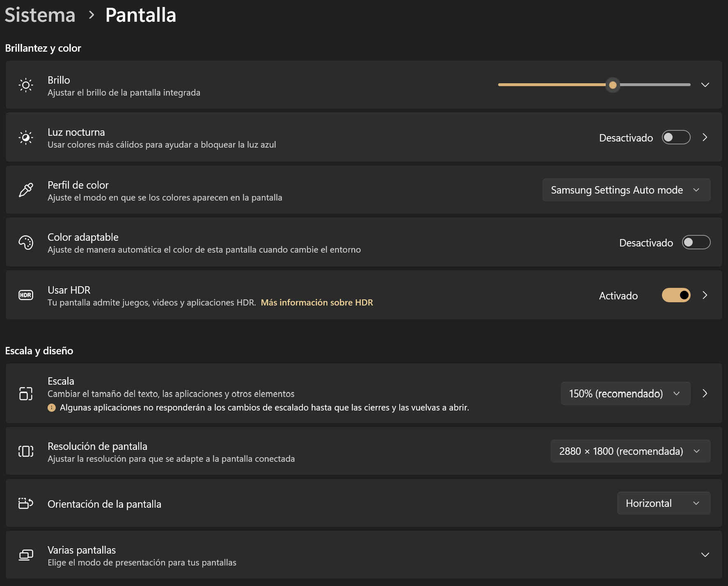This screenshot has width=728, height=586.
Task: Disable the Usar HDR toggle
Action: pos(676,295)
